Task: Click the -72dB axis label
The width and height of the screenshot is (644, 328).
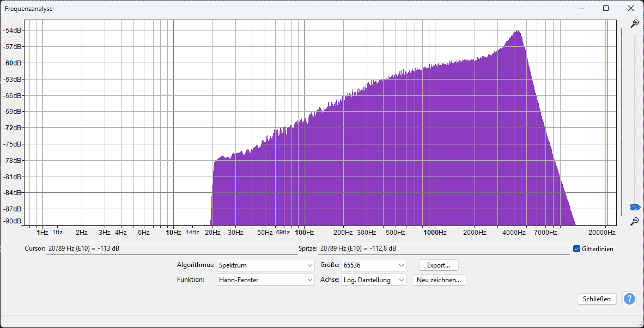Action: coord(13,127)
